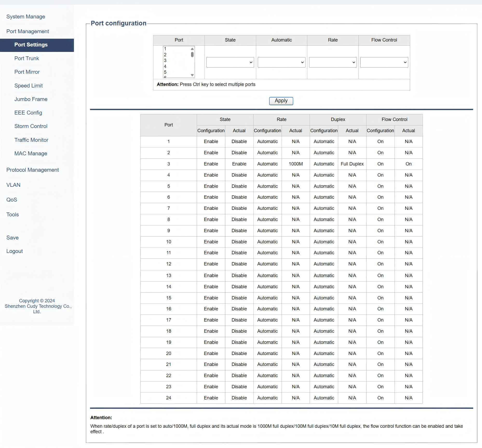This screenshot has height=448, width=482.
Task: Click the Rate header in the status table
Action: (281, 119)
